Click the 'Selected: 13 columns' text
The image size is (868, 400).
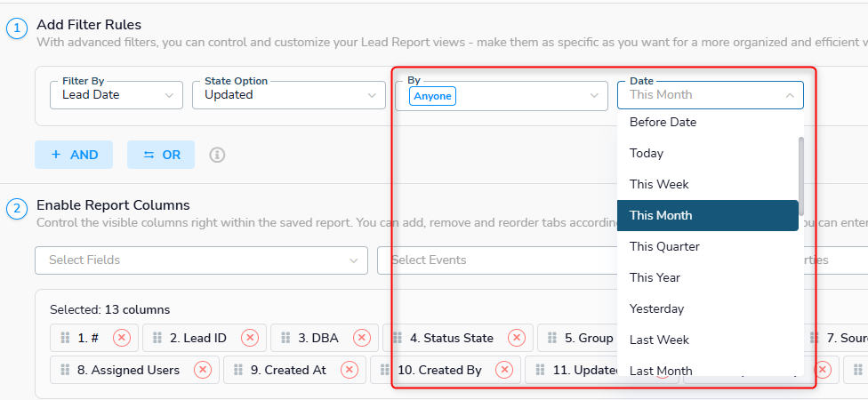109,310
